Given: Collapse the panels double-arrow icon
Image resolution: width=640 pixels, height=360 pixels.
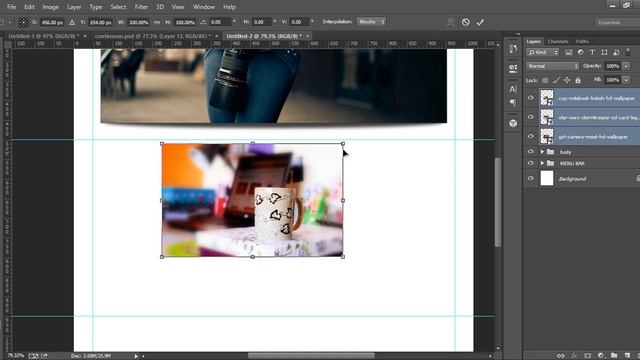Looking at the screenshot, I should tap(518, 34).
